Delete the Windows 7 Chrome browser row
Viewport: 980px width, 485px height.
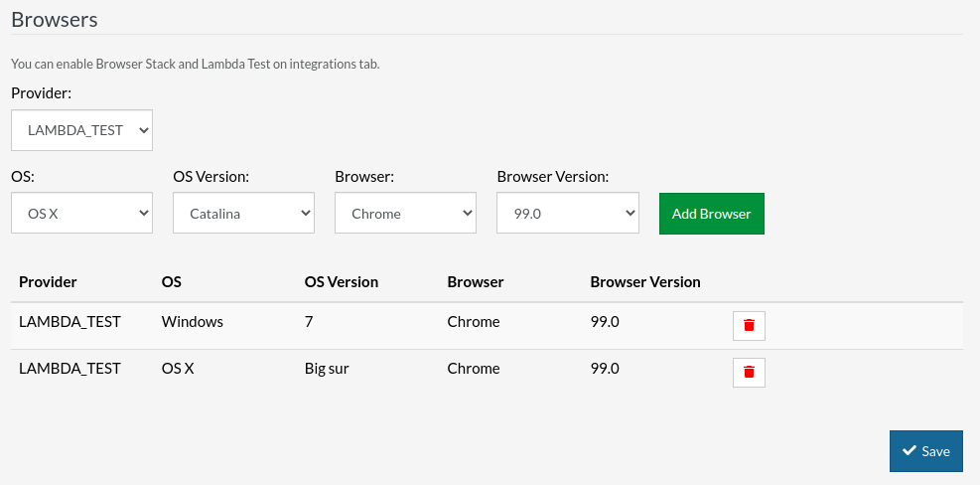click(x=749, y=326)
